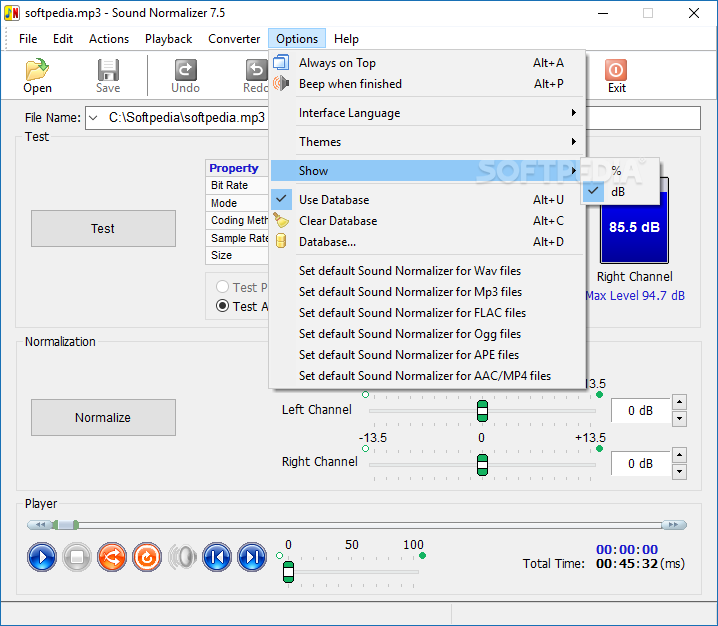Click the Database cylinder icon
718x626 pixels.
click(x=281, y=241)
